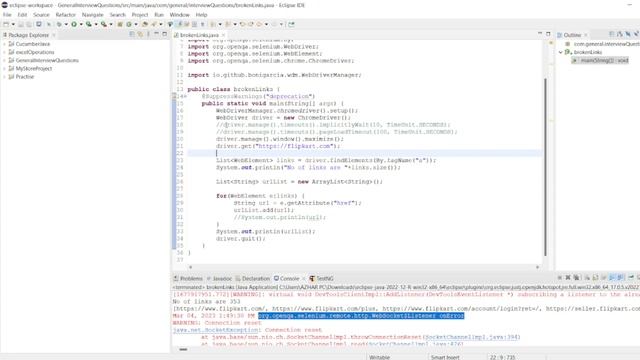Open the Navigate menu
Image resolution: width=640 pixels, height=360 pixels.
93,15
